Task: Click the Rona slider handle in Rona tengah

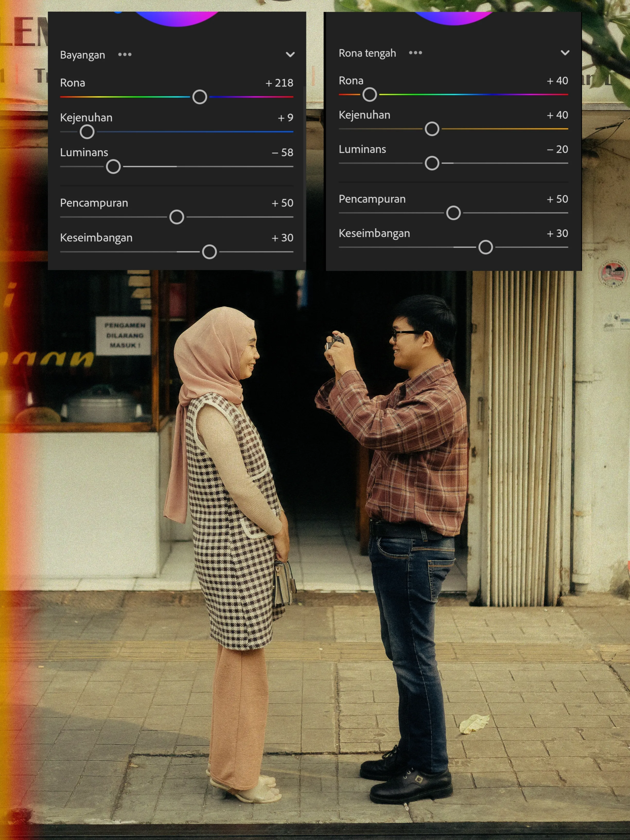Action: click(370, 94)
